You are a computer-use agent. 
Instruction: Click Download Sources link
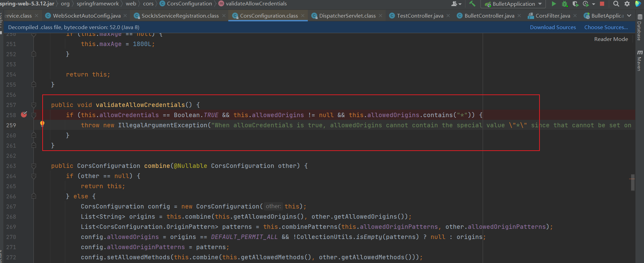click(x=553, y=27)
